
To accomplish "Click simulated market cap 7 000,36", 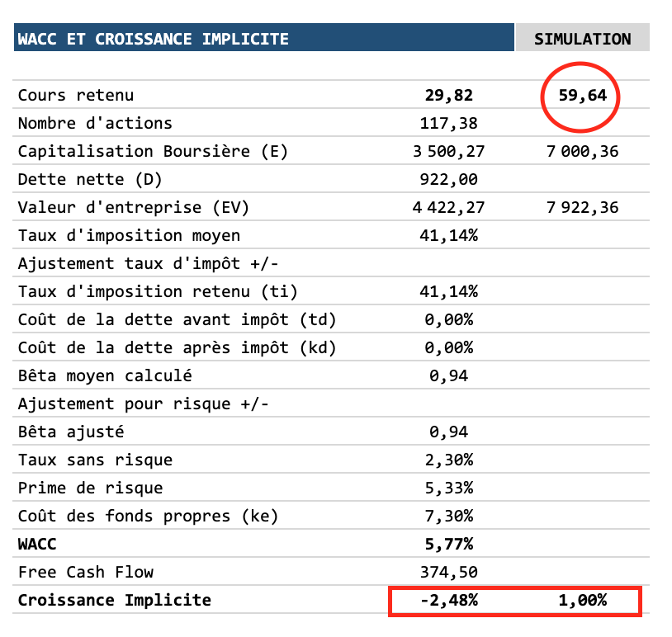I will coord(582,152).
